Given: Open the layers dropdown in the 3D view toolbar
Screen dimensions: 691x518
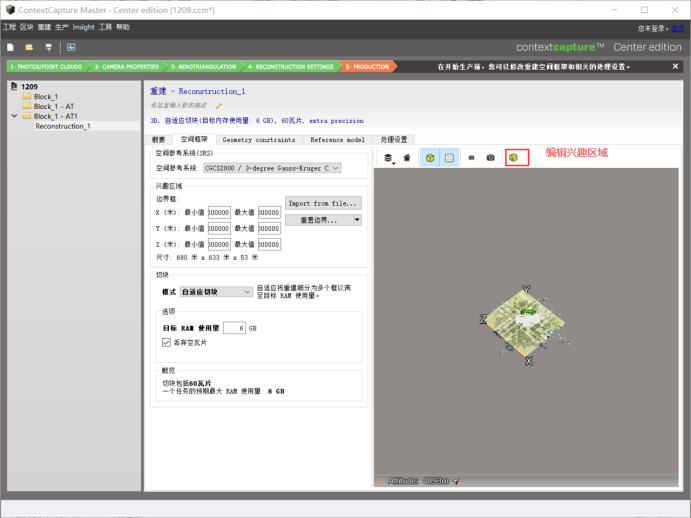Looking at the screenshot, I should [388, 158].
